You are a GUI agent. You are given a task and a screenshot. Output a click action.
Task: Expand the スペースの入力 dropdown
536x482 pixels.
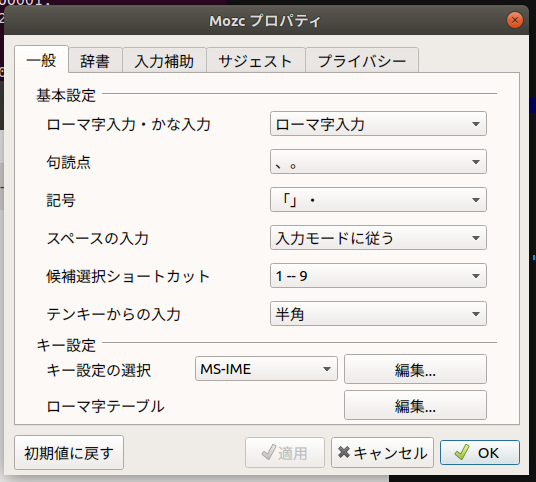point(378,238)
